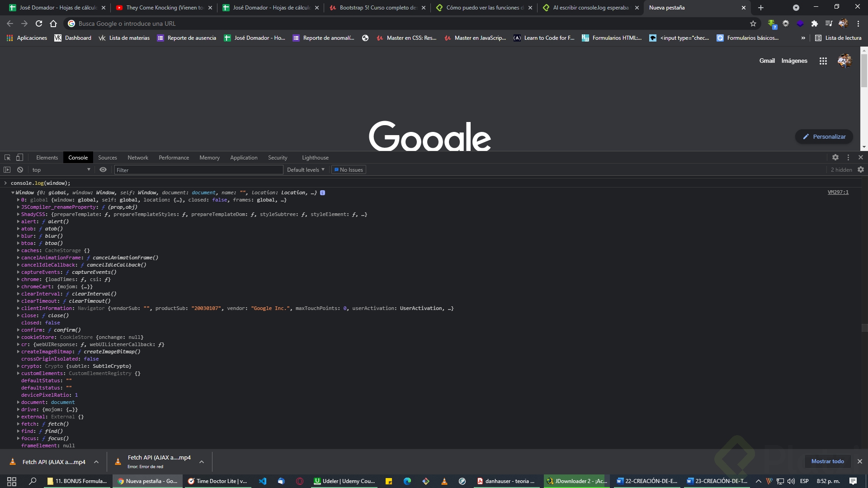Collapse the Window object tree
This screenshot has width=868, height=488.
[x=13, y=193]
